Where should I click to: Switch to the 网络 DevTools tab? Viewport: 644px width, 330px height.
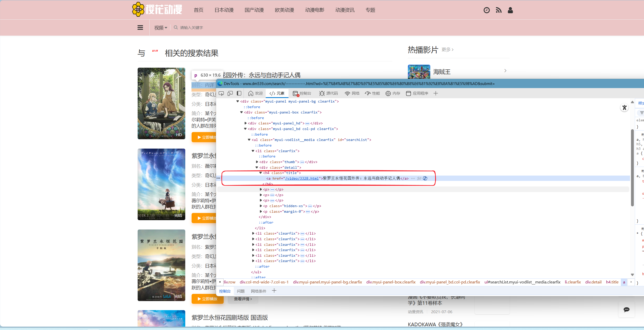click(352, 93)
